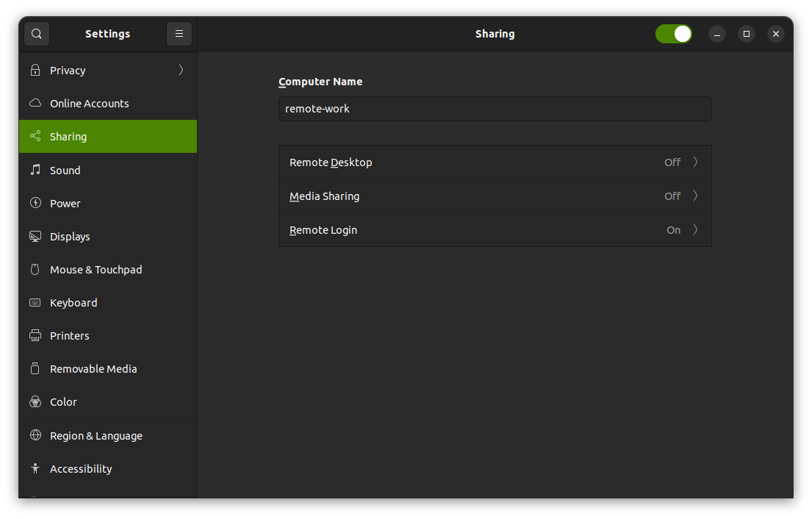Viewport: 812px width, 519px height.
Task: Toggle the Sharing master switch off
Action: (x=673, y=34)
